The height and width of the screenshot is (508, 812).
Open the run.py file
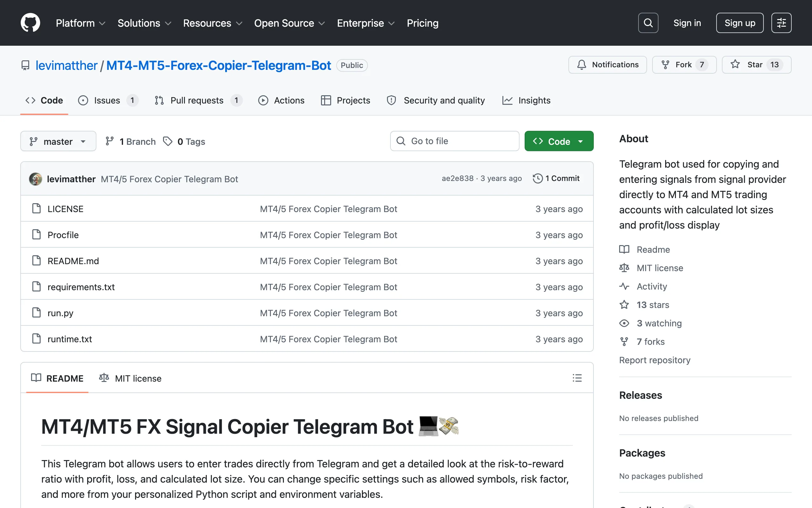click(x=60, y=313)
